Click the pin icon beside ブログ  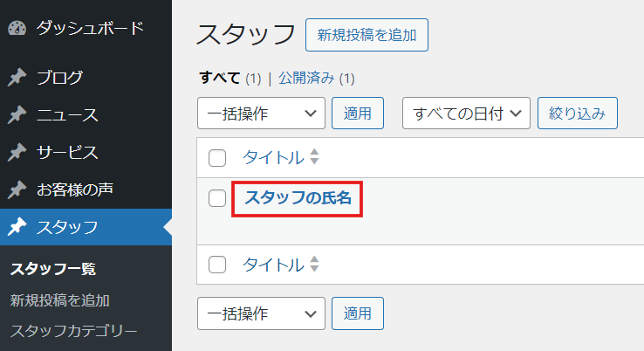tap(17, 77)
